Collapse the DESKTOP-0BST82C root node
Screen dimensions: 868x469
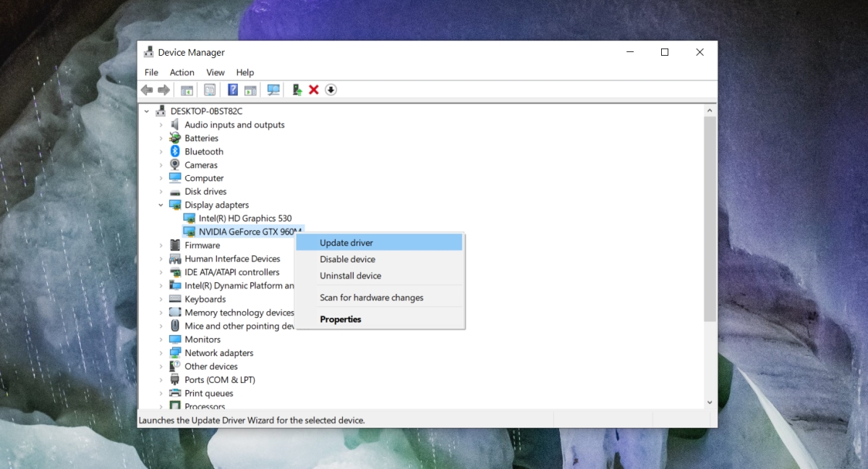coord(147,111)
